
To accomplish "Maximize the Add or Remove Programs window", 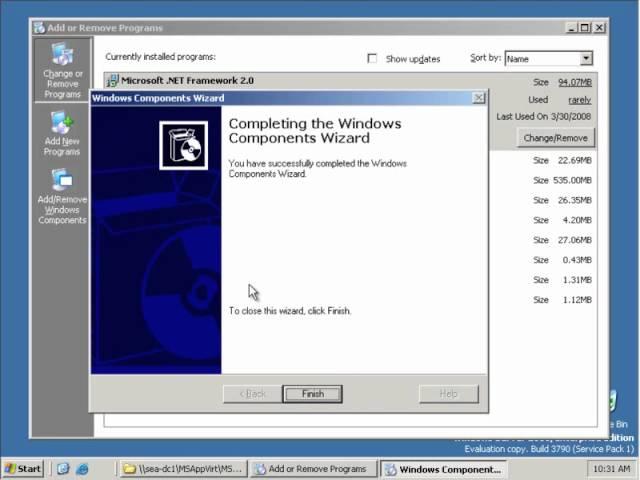I will click(584, 28).
